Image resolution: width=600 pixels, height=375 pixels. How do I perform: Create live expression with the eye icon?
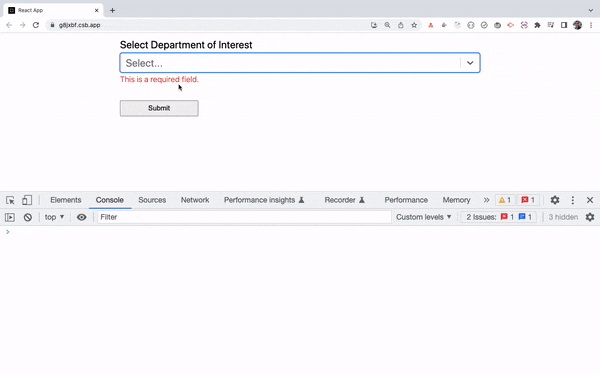pyautogui.click(x=82, y=217)
